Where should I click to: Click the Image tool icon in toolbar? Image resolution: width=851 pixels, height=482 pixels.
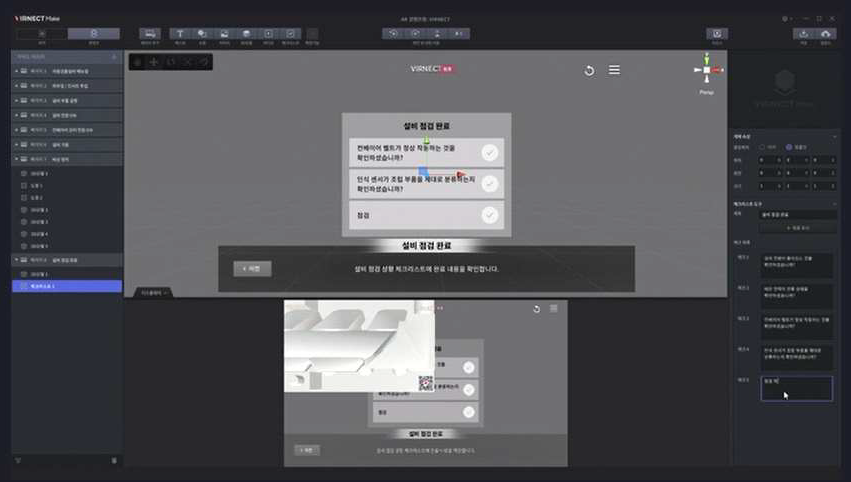point(224,34)
